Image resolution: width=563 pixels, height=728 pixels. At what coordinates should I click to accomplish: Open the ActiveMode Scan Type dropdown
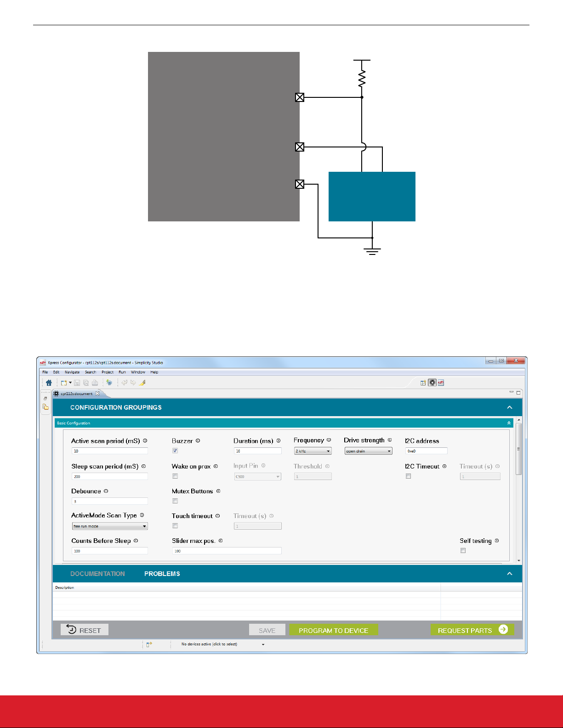tap(110, 526)
